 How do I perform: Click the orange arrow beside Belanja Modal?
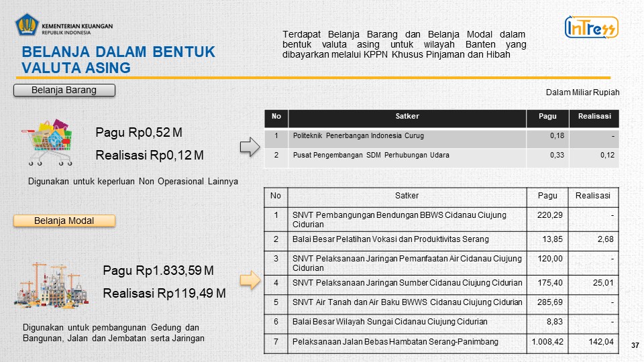click(250, 280)
